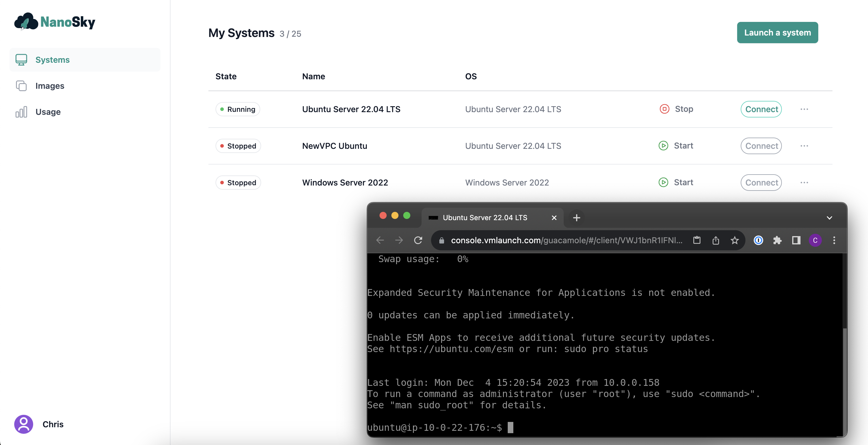Connect to the running Ubuntu Server 22.04 LTS

coord(761,109)
